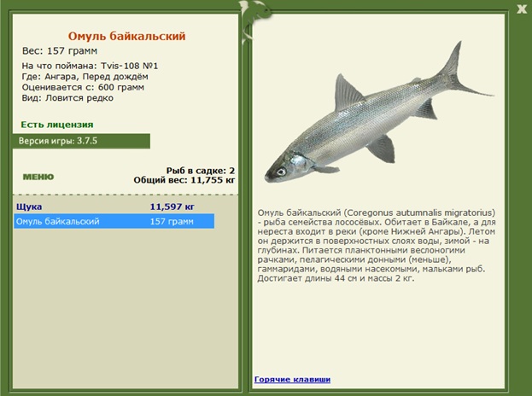Image resolution: width=532 pixels, height=396 pixels.
Task: Click the Рыб в садке count
Action: coord(201,170)
